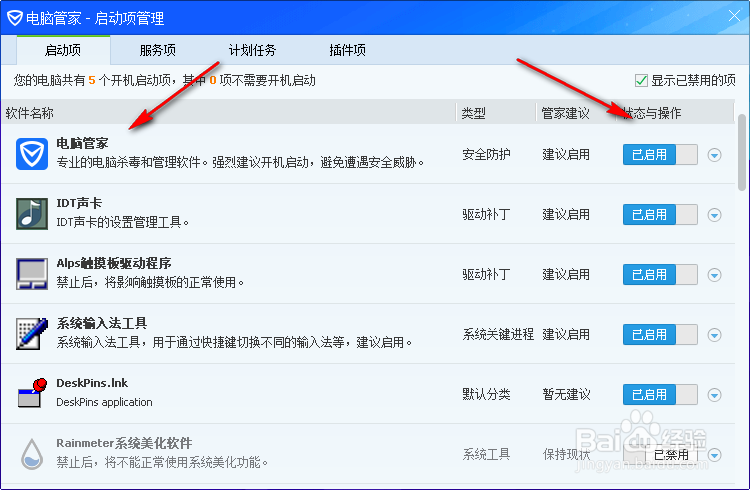Viewport: 750px width, 490px height.
Task: Click the blue shield icon of 电脑管家 row
Action: (32, 154)
